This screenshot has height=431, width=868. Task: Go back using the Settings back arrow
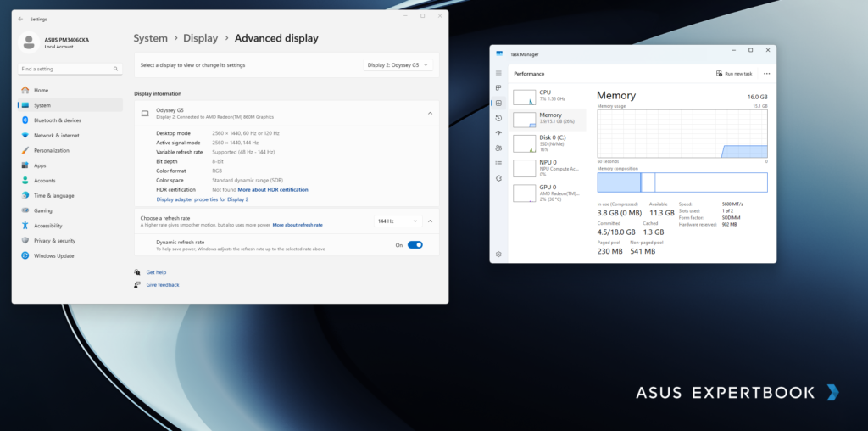coord(20,19)
